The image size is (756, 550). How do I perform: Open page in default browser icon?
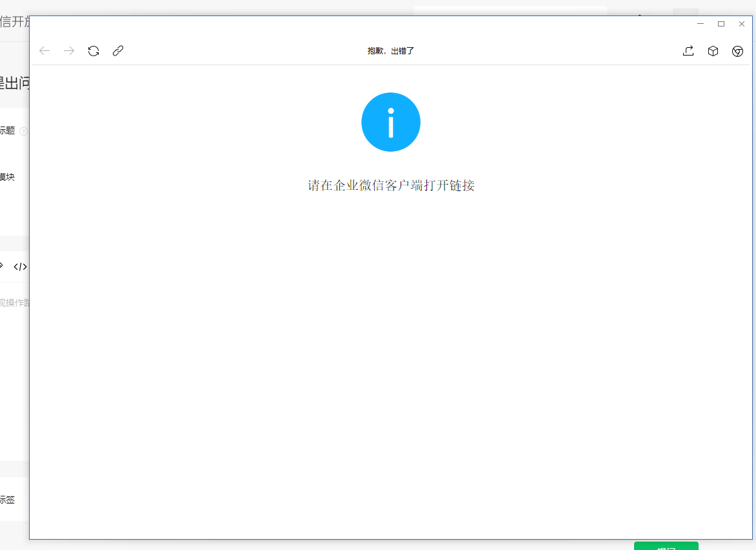coord(738,50)
